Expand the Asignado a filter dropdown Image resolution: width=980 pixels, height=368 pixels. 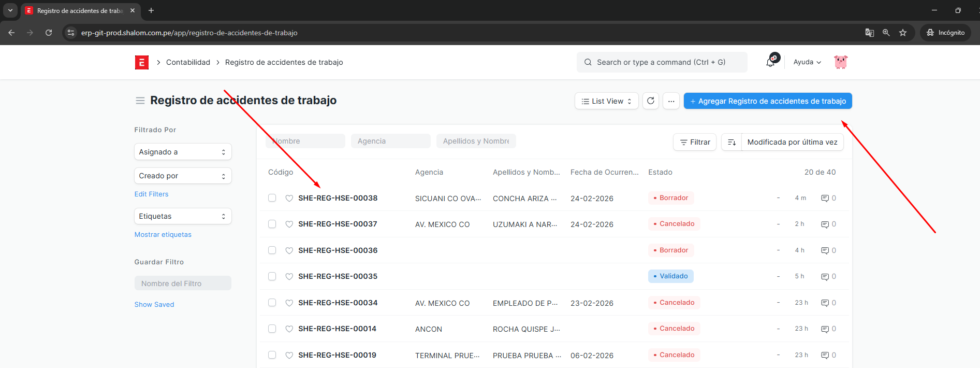click(183, 152)
